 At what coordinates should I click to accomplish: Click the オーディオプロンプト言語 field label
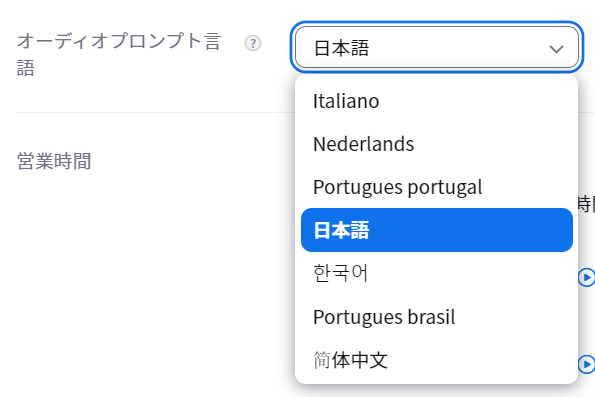coord(119,54)
